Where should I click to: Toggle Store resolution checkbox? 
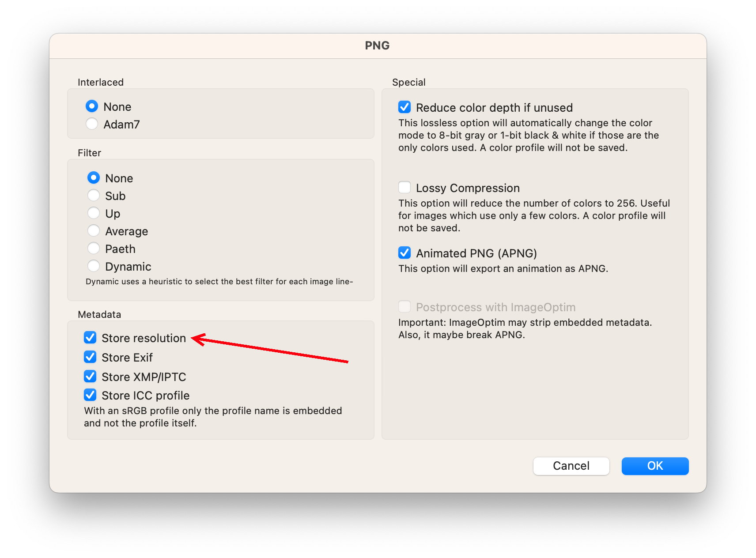coord(90,338)
